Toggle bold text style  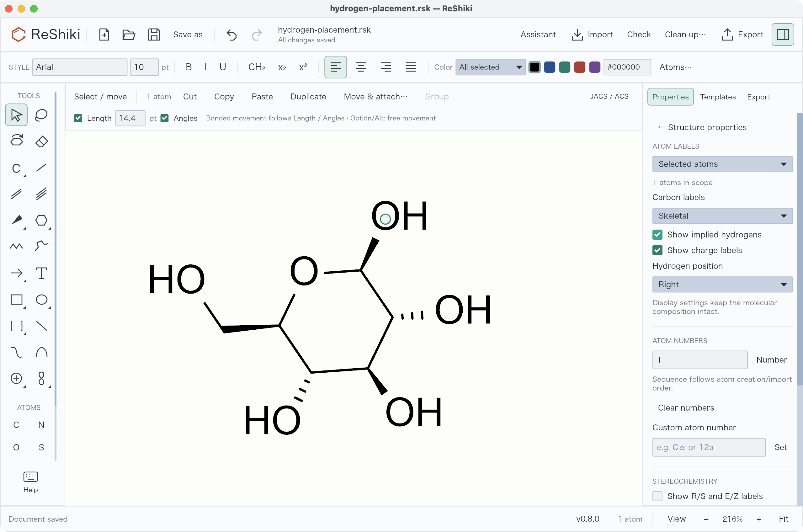[189, 67]
